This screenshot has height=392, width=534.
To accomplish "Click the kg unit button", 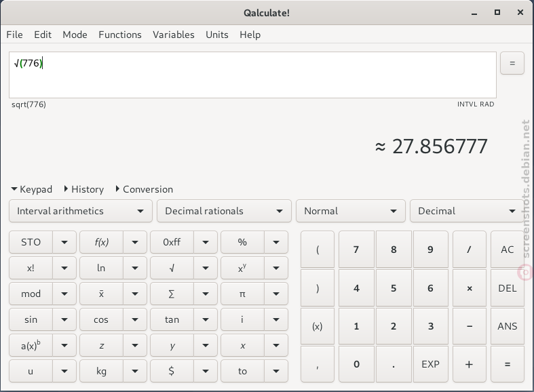I will (101, 371).
